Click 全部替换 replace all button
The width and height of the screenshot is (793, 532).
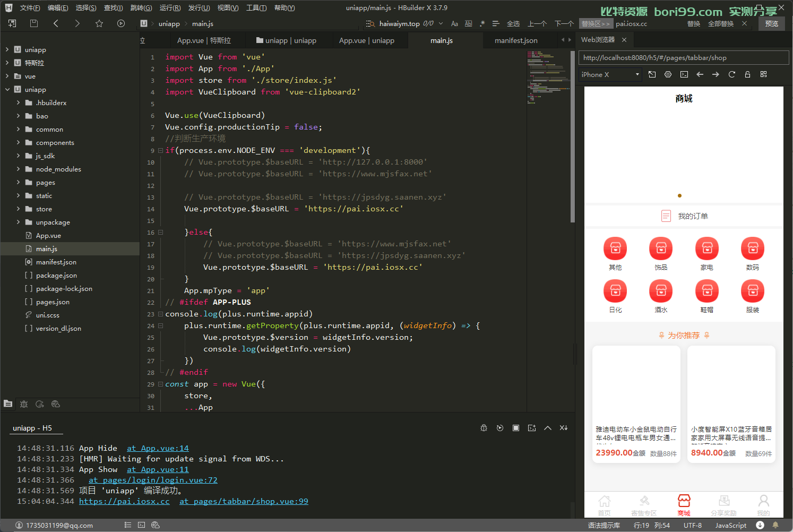click(x=721, y=23)
